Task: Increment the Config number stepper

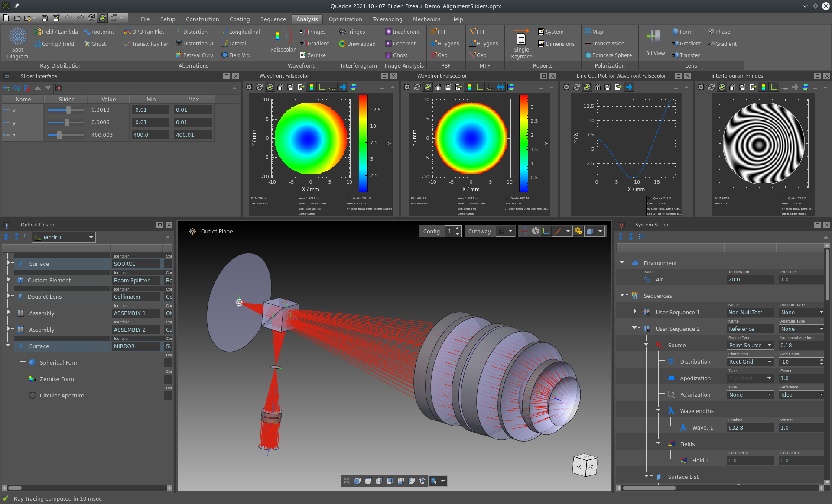Action: [x=458, y=229]
